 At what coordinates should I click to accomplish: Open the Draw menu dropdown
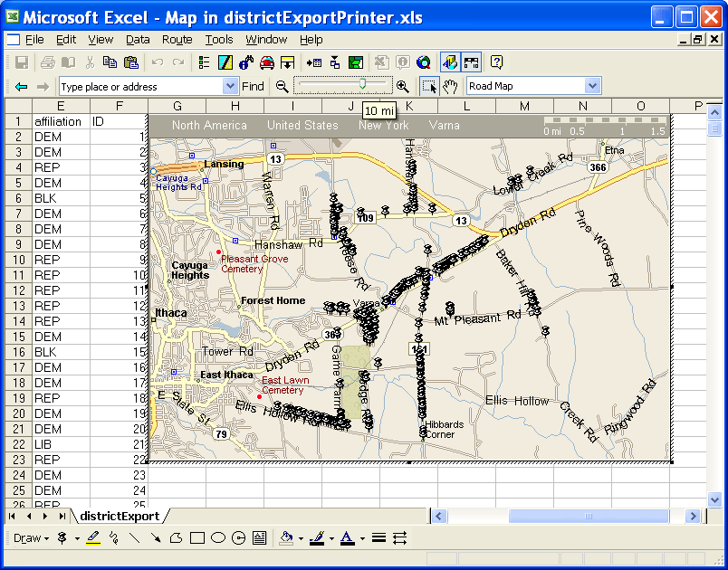pyautogui.click(x=31, y=538)
